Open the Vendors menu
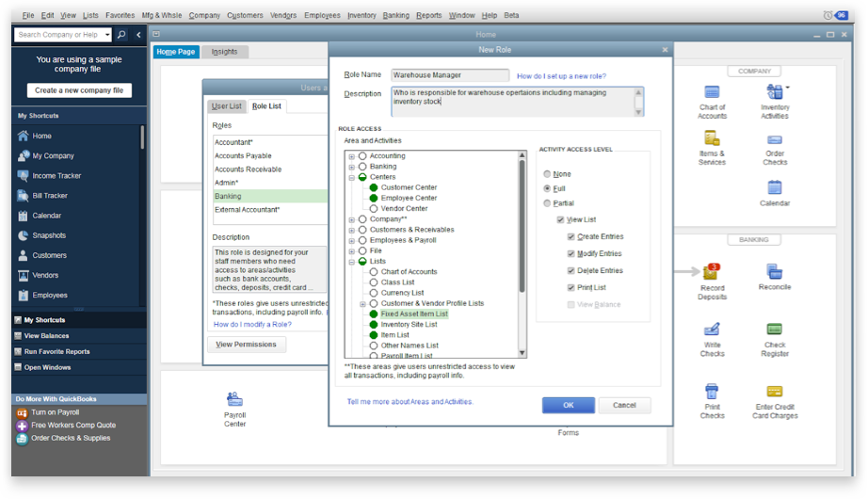This screenshot has width=868, height=499. click(283, 15)
